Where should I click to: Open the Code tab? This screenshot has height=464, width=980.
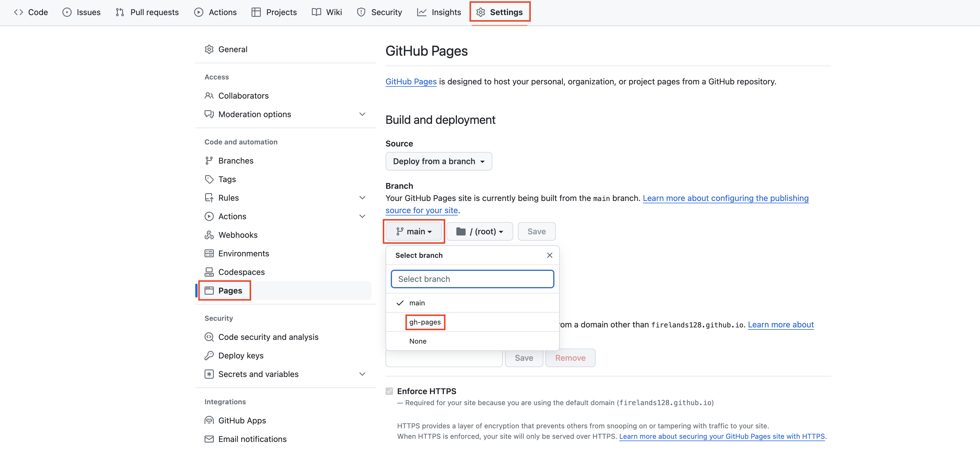tap(31, 12)
